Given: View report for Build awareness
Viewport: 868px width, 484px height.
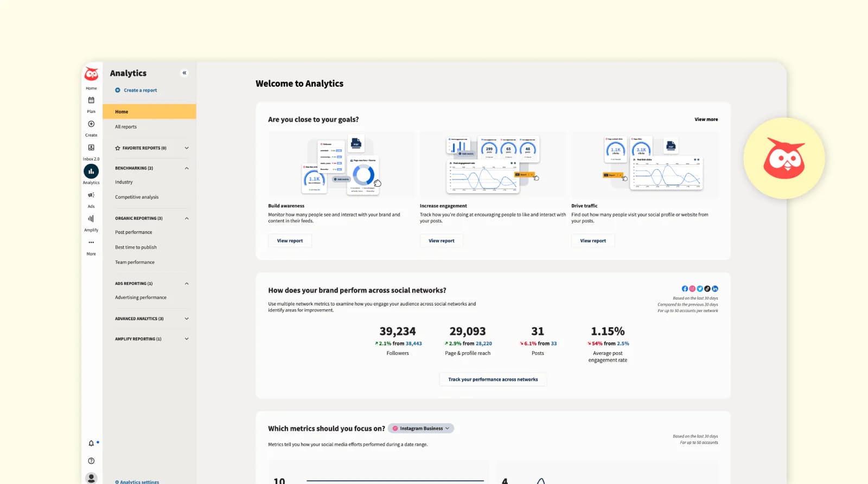Looking at the screenshot, I should pyautogui.click(x=290, y=240).
